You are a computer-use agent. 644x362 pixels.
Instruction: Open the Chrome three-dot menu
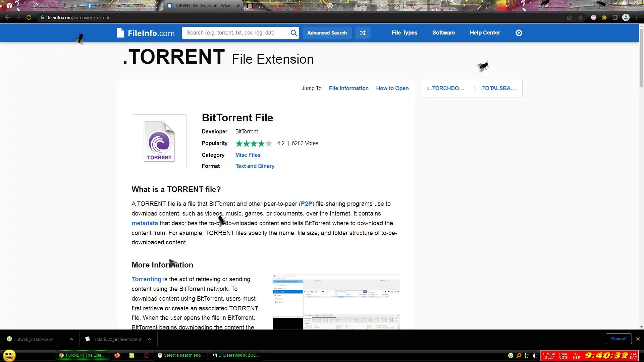coord(637,18)
